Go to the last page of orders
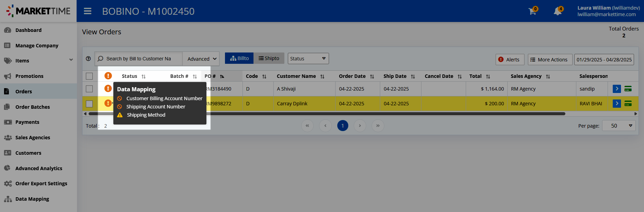This screenshot has width=644, height=212. (x=378, y=126)
